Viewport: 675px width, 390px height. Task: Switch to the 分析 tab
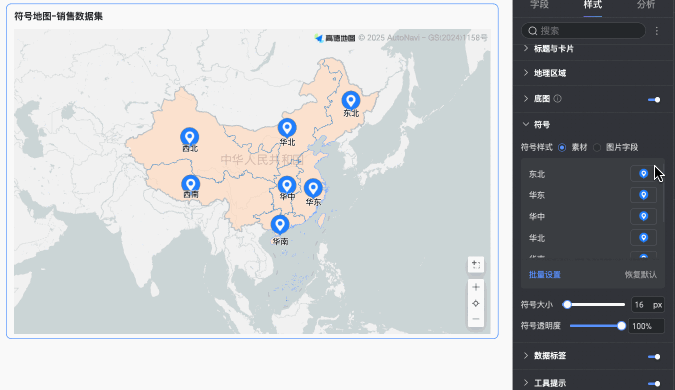click(x=646, y=5)
